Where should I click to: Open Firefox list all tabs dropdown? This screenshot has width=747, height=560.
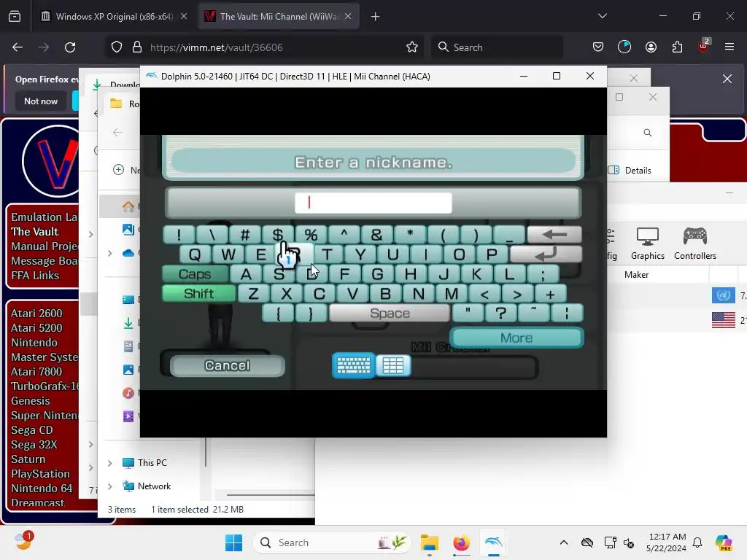pos(602,17)
